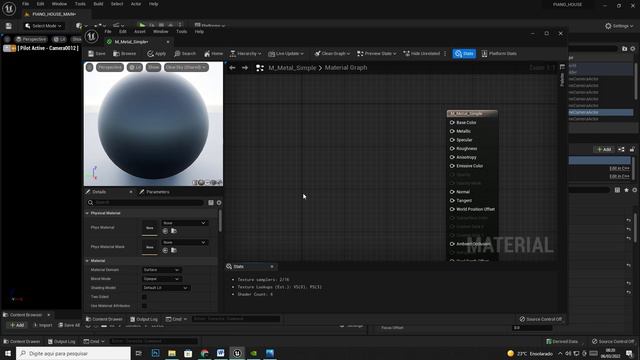Navigate back in the material graph
The image size is (640, 360).
[x=232, y=68]
